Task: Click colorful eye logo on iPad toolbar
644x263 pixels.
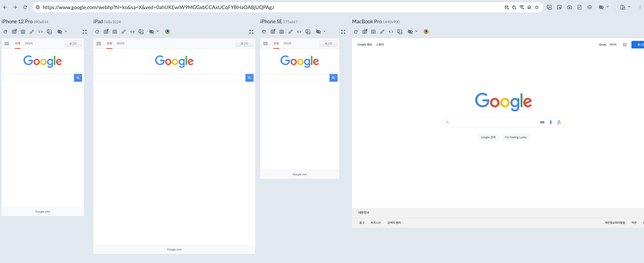Action: 167,31
